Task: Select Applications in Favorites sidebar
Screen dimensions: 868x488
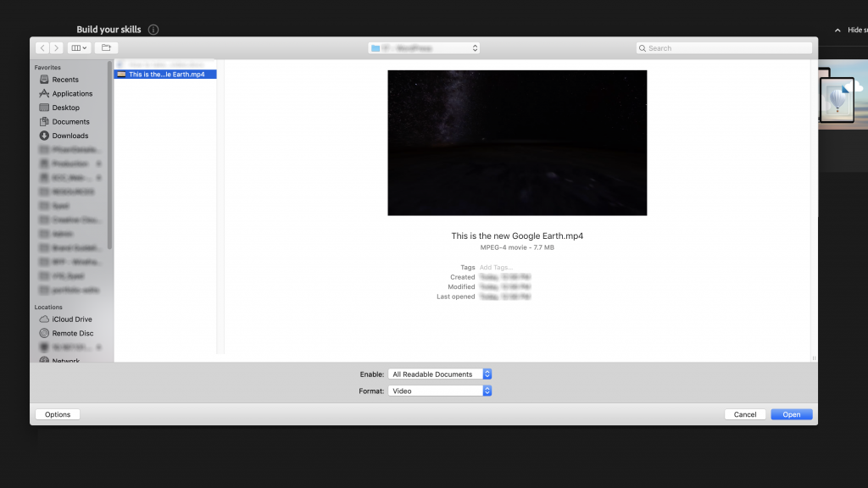Action: click(72, 93)
